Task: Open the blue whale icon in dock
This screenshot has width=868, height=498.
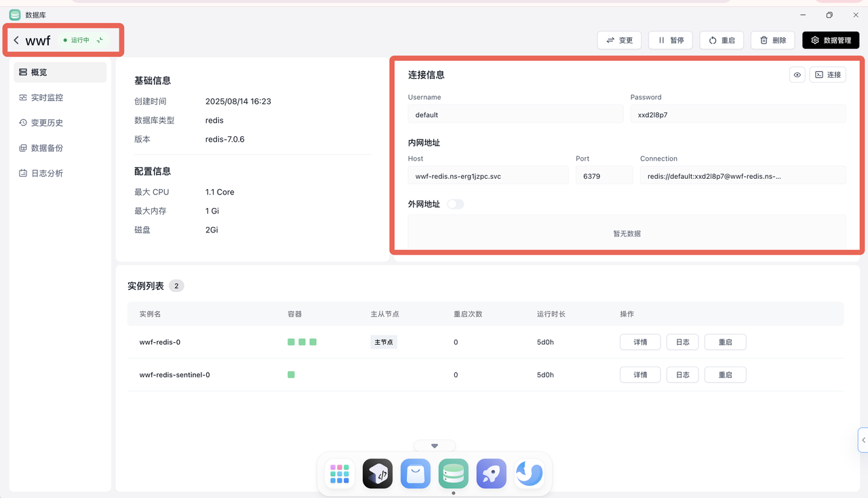Action: click(x=529, y=474)
